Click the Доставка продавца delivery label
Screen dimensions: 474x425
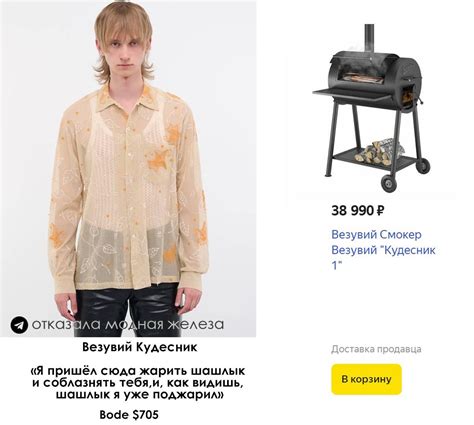click(376, 349)
